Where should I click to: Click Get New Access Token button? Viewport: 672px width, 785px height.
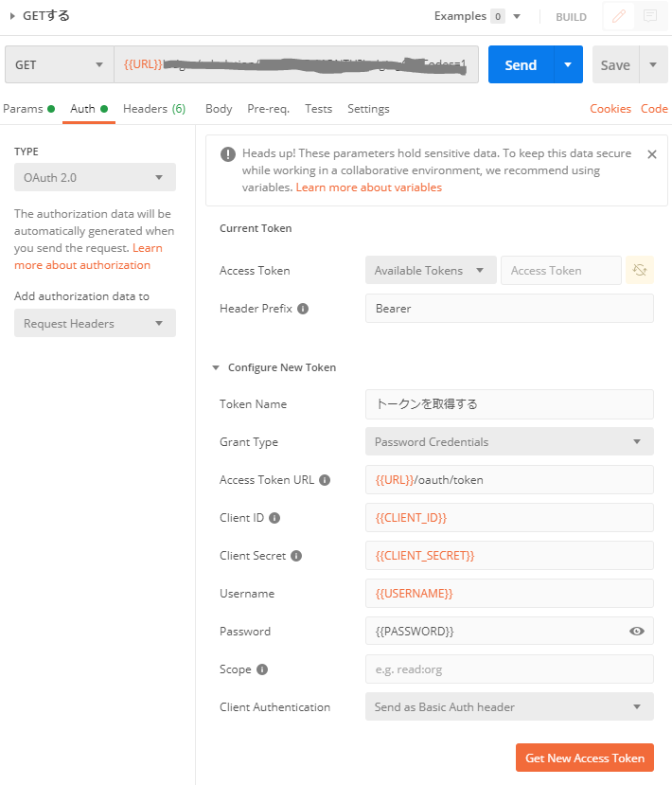584,758
